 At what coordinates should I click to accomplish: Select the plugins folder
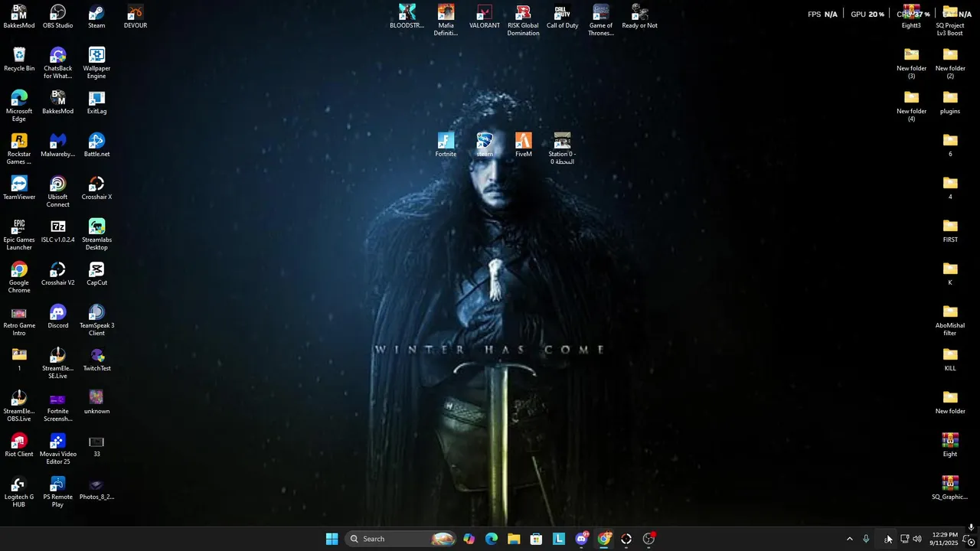point(950,103)
